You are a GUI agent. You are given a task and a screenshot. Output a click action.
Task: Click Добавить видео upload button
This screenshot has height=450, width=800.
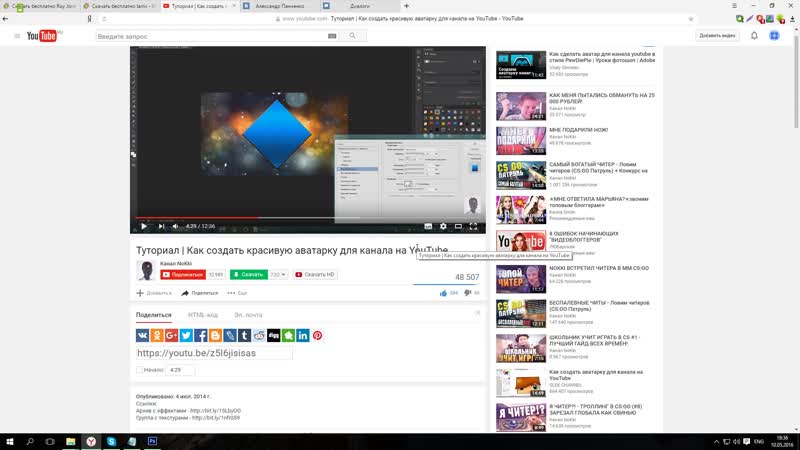coord(717,36)
